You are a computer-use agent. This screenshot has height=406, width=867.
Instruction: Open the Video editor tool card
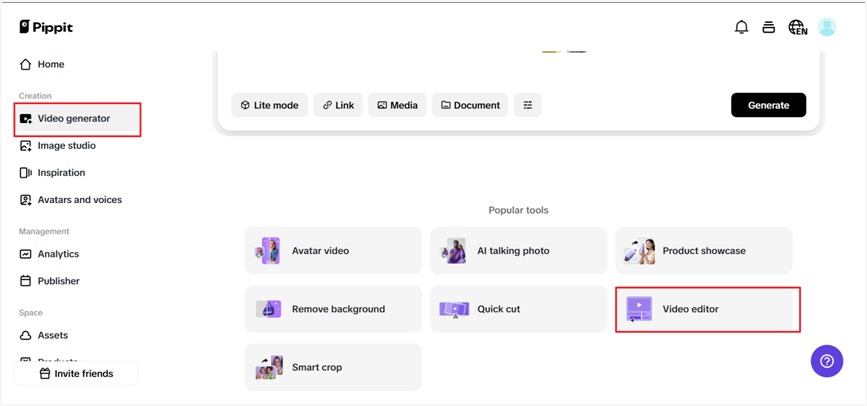point(706,309)
